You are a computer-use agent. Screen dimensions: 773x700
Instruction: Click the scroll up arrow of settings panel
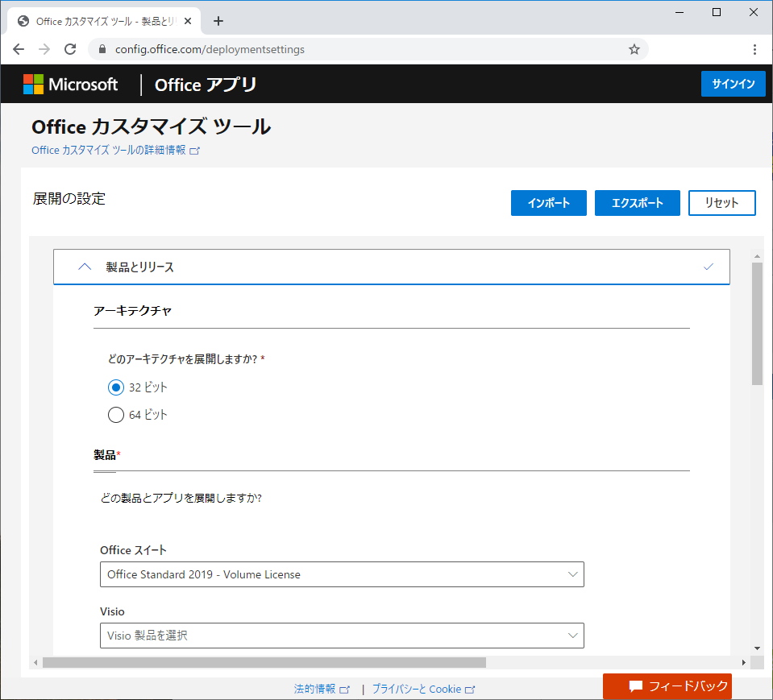[x=757, y=256]
